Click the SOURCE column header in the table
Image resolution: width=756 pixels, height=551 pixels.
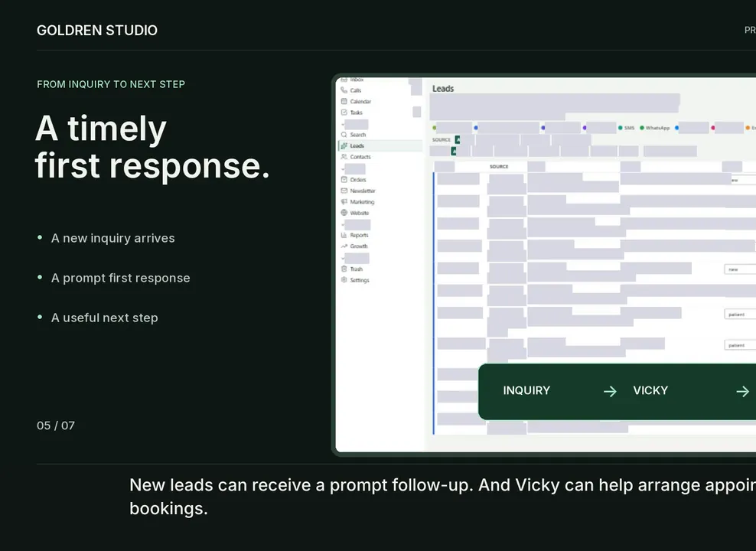pos(499,166)
